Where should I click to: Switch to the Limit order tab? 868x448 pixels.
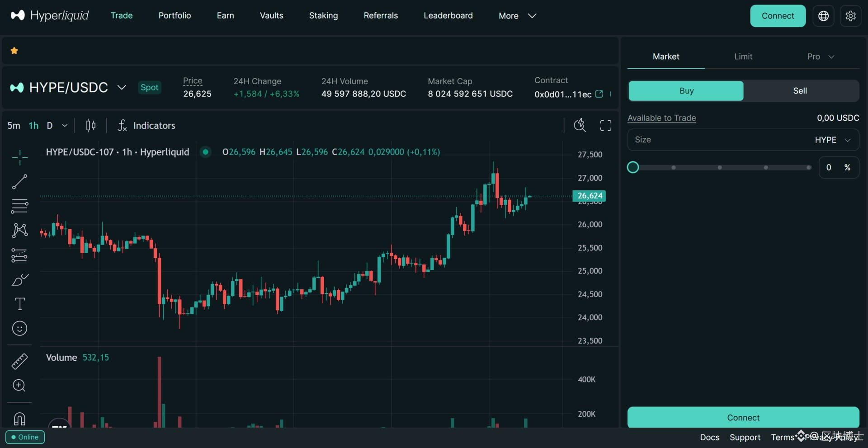pos(743,57)
